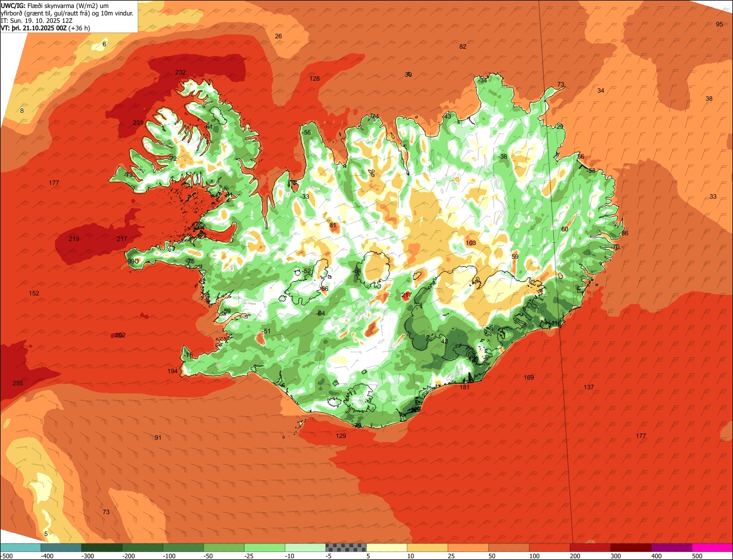Click the value 194 near the Reykjanes peninsula
Viewport: 733px width, 560px height.
click(x=172, y=372)
